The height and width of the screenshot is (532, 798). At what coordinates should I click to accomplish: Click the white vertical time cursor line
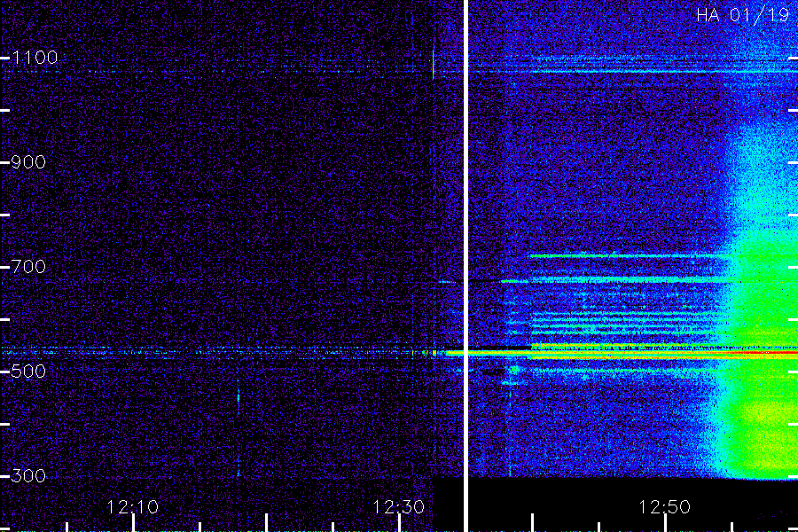465,266
